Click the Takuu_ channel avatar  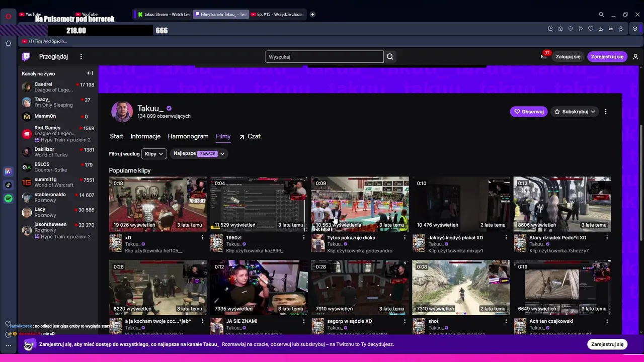tap(122, 112)
